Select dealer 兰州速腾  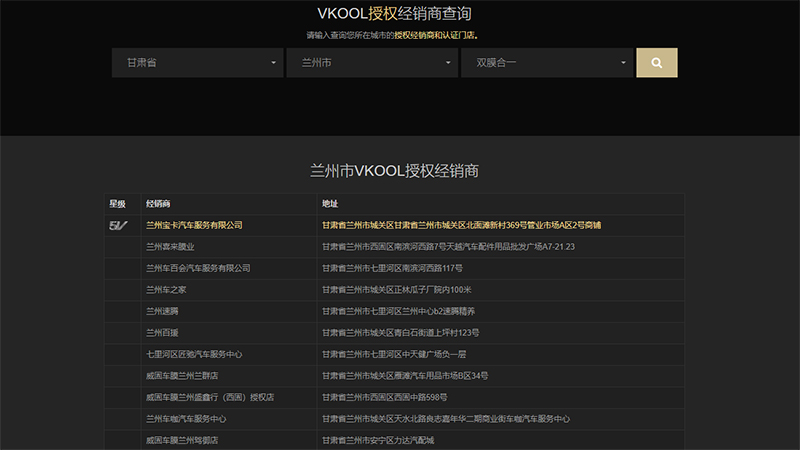click(x=162, y=311)
